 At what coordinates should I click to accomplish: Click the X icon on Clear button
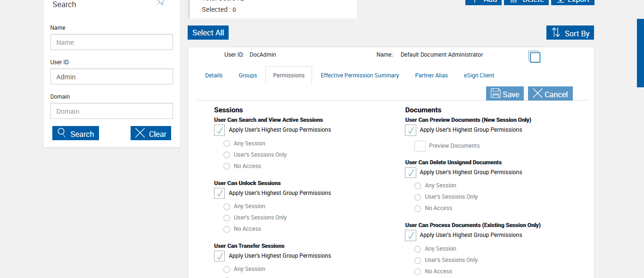(x=140, y=133)
